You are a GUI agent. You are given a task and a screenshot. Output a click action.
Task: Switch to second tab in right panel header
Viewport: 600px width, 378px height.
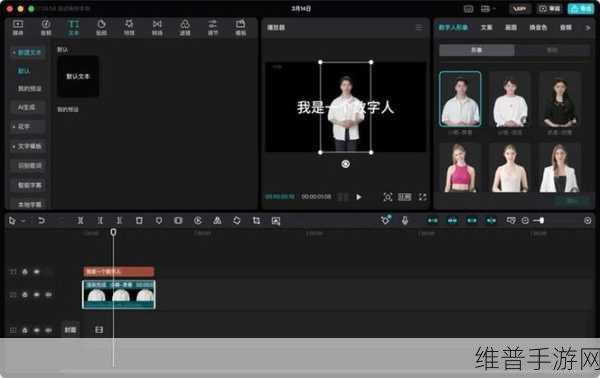pos(487,28)
